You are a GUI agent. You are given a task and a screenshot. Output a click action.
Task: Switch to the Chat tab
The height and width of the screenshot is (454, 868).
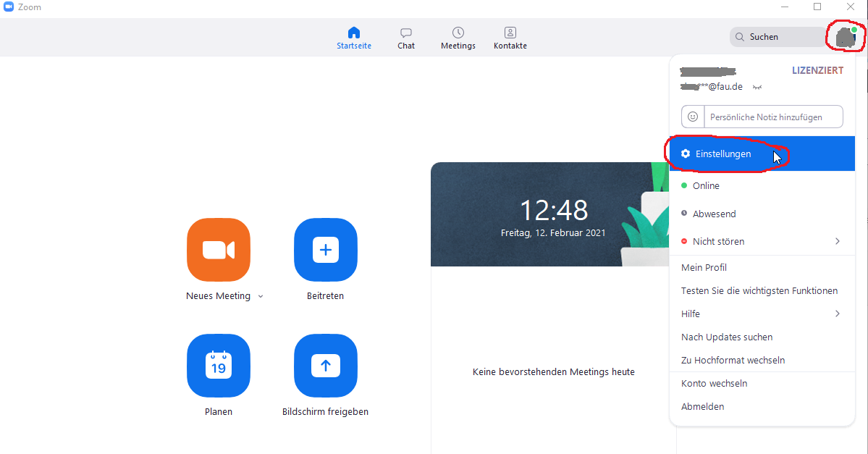point(406,38)
